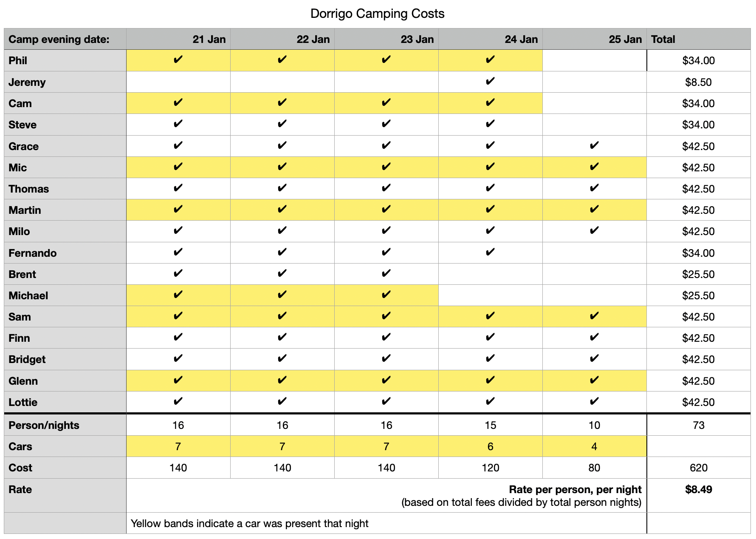Click the Cars count for 24 Jan

tap(490, 446)
